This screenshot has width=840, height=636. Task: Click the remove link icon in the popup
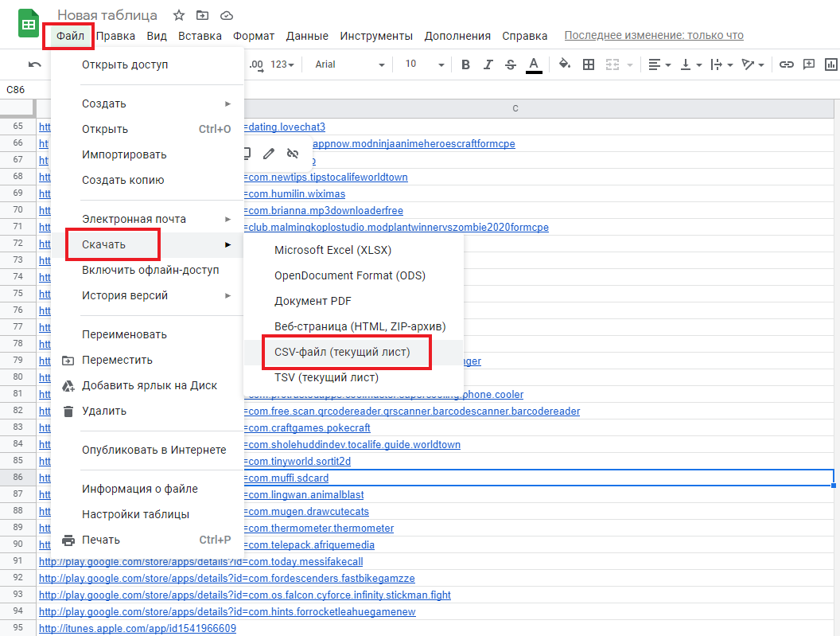[x=292, y=153]
